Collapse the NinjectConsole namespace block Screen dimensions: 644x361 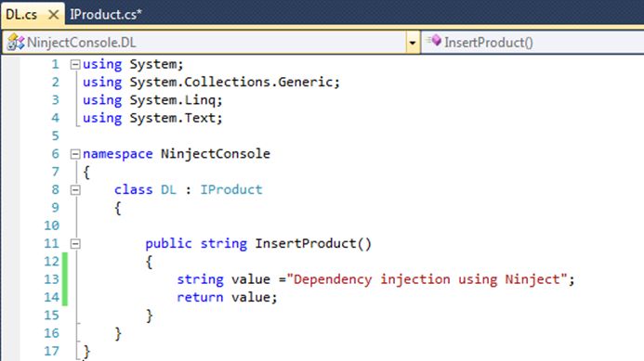pyautogui.click(x=74, y=154)
